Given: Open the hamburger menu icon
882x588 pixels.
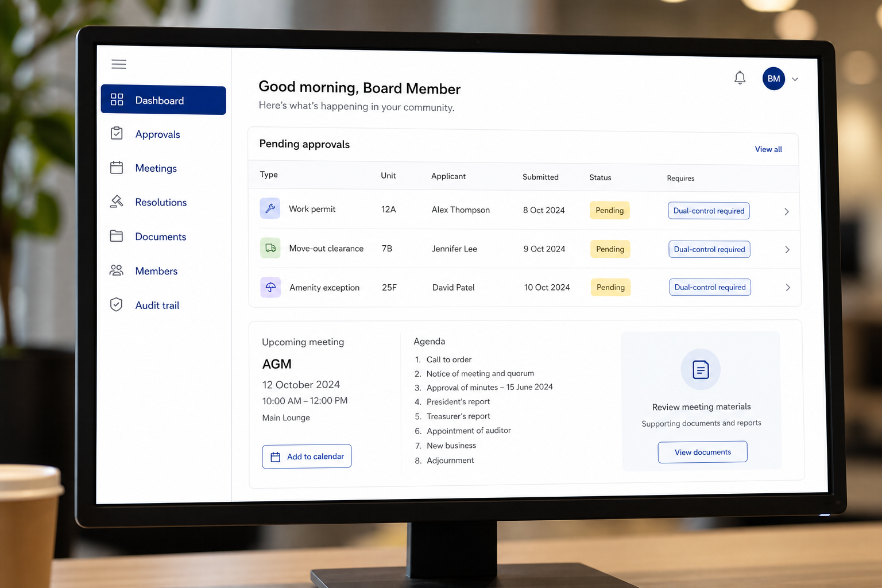Looking at the screenshot, I should [119, 64].
